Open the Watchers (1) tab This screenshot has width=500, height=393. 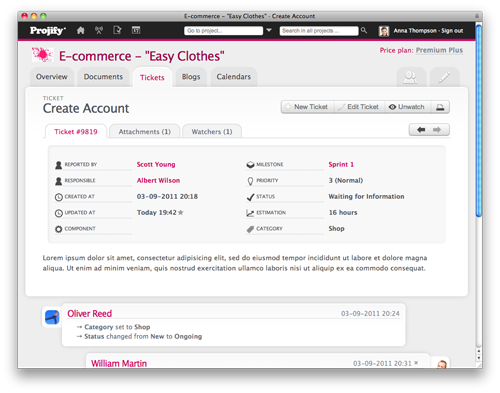[x=212, y=132]
